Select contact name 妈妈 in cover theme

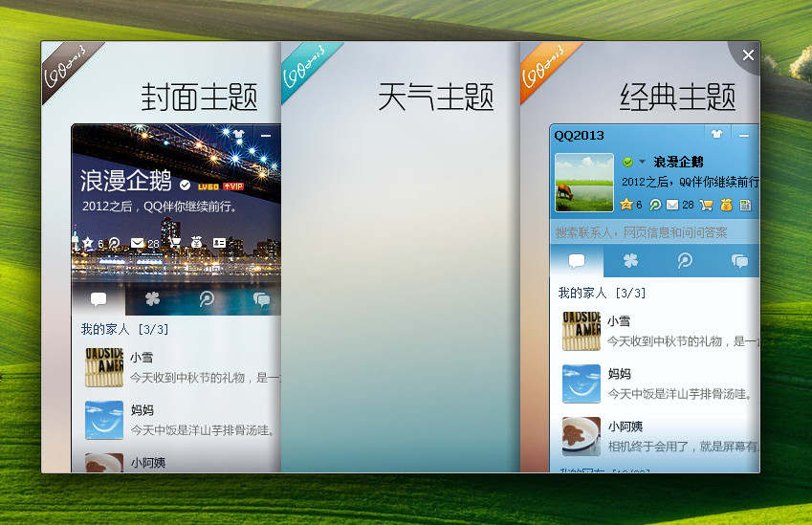pyautogui.click(x=142, y=410)
